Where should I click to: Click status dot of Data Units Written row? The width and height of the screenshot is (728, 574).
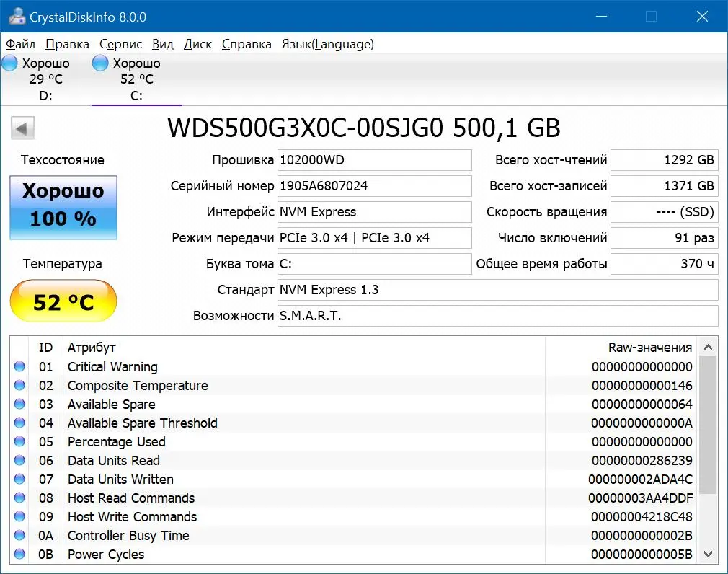(19, 479)
